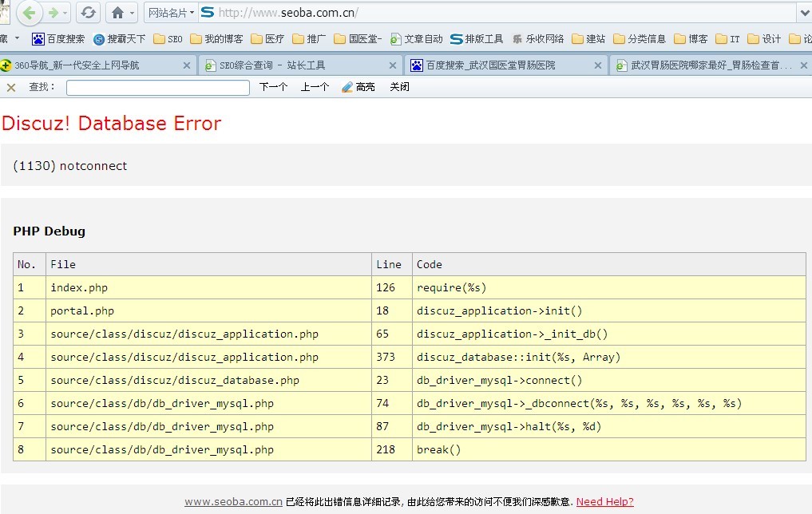Open the IT bookmark folder
This screenshot has width=812, height=514.
coord(727,39)
